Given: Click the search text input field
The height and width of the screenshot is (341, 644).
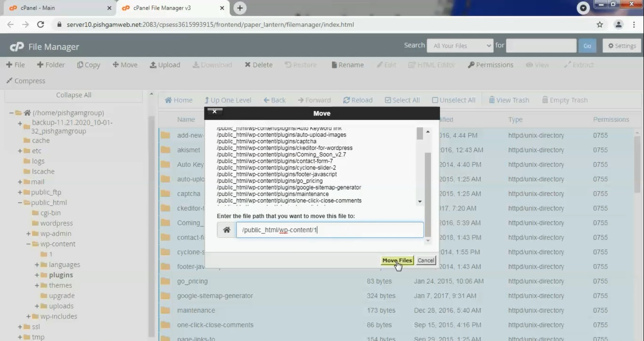Looking at the screenshot, I should coord(541,46).
